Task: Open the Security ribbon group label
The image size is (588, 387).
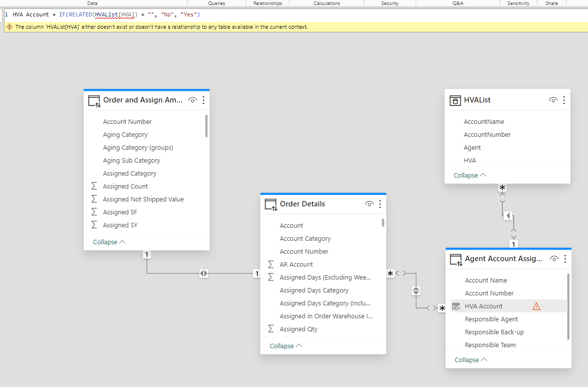Action: [390, 3]
